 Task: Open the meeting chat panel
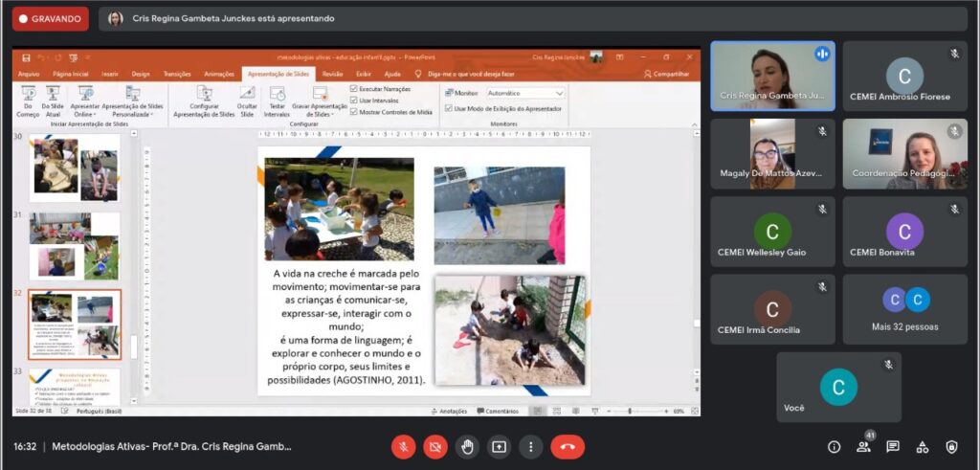coord(893,447)
